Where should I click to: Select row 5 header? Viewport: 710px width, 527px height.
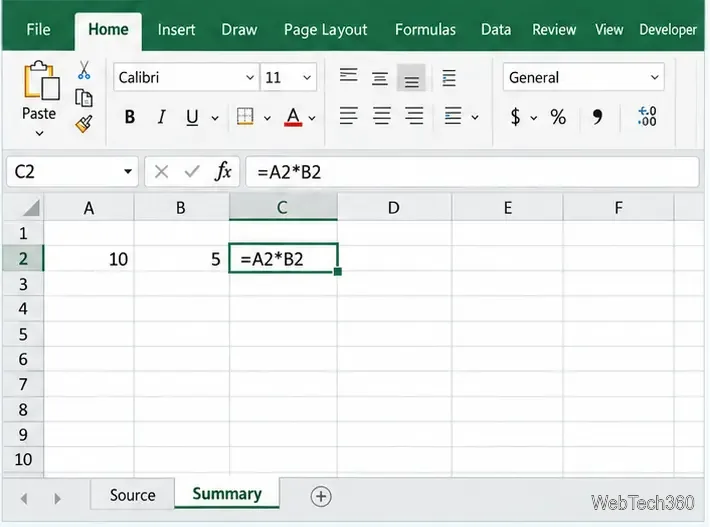tap(23, 334)
